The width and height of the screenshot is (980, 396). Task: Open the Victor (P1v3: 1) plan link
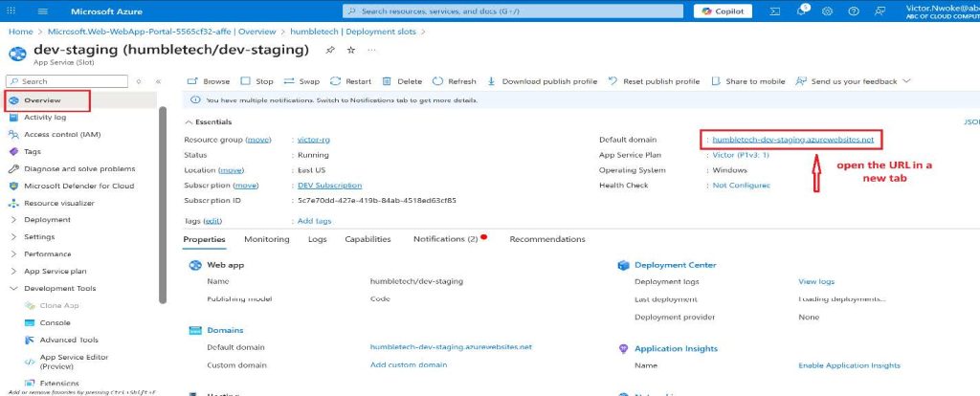pyautogui.click(x=741, y=155)
